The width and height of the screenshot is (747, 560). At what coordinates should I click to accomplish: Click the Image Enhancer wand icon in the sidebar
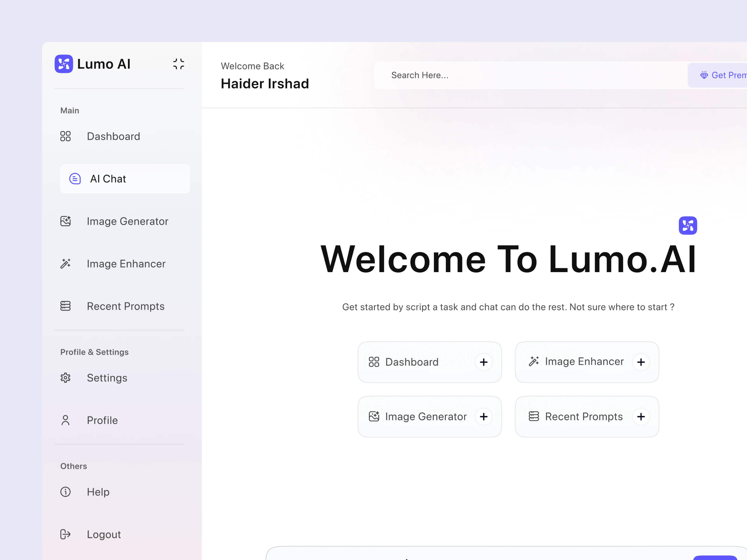click(x=66, y=264)
